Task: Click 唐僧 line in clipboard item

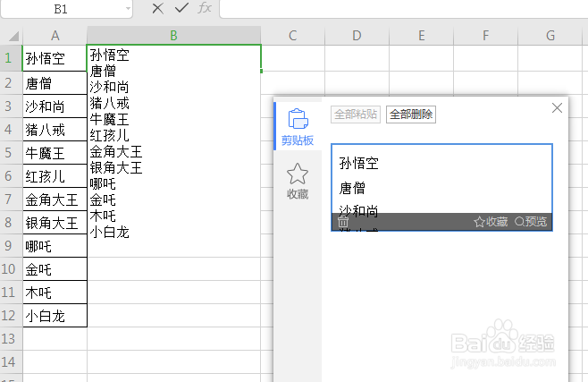Action: [x=352, y=188]
